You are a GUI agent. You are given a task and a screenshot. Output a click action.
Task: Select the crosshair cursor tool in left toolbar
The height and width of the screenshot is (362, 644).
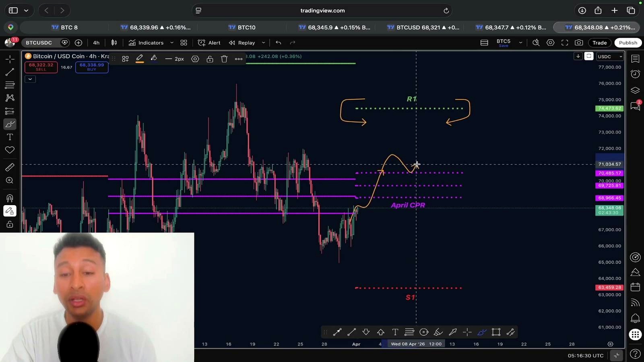10,59
